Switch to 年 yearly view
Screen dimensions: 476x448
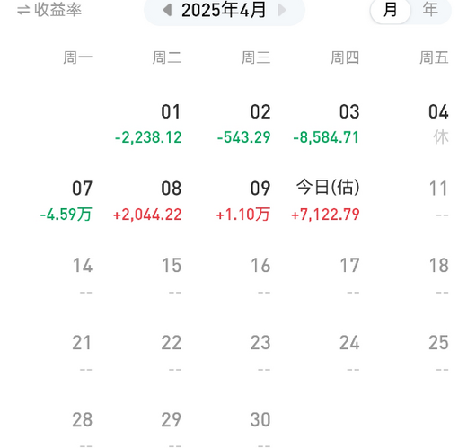click(430, 10)
